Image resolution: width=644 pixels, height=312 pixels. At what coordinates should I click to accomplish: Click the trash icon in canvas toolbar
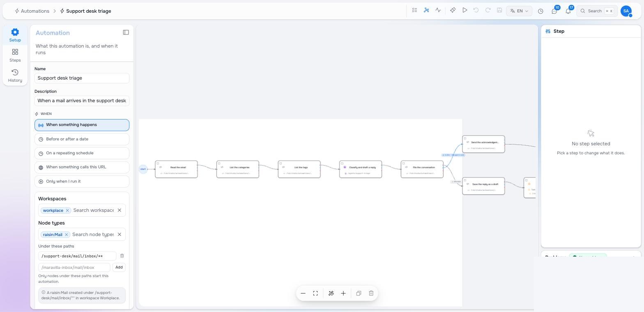point(371,293)
